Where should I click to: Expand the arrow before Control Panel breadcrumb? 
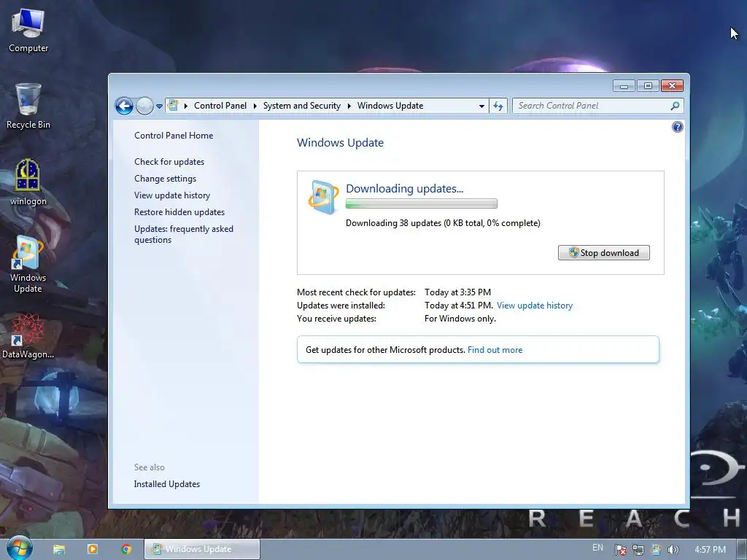tap(186, 106)
